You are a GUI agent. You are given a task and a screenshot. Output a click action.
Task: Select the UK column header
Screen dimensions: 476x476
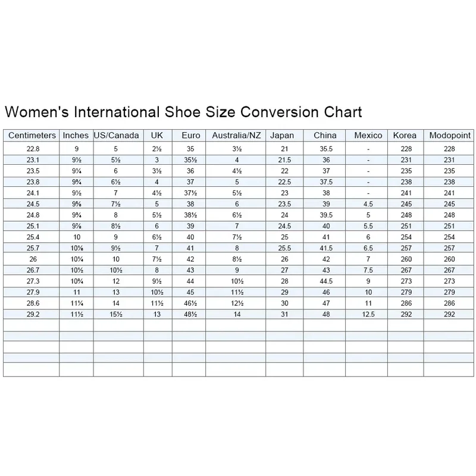pos(157,135)
